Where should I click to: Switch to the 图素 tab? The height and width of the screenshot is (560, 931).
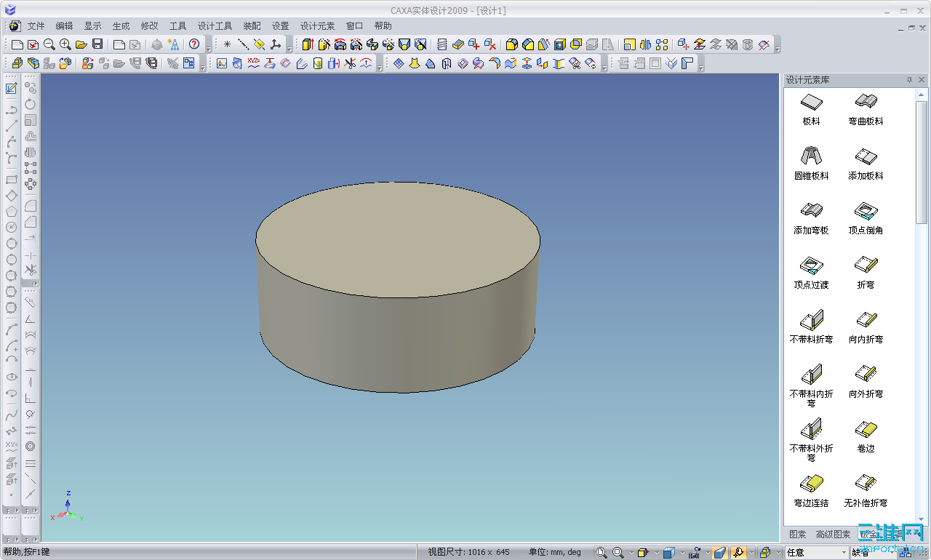tap(797, 535)
